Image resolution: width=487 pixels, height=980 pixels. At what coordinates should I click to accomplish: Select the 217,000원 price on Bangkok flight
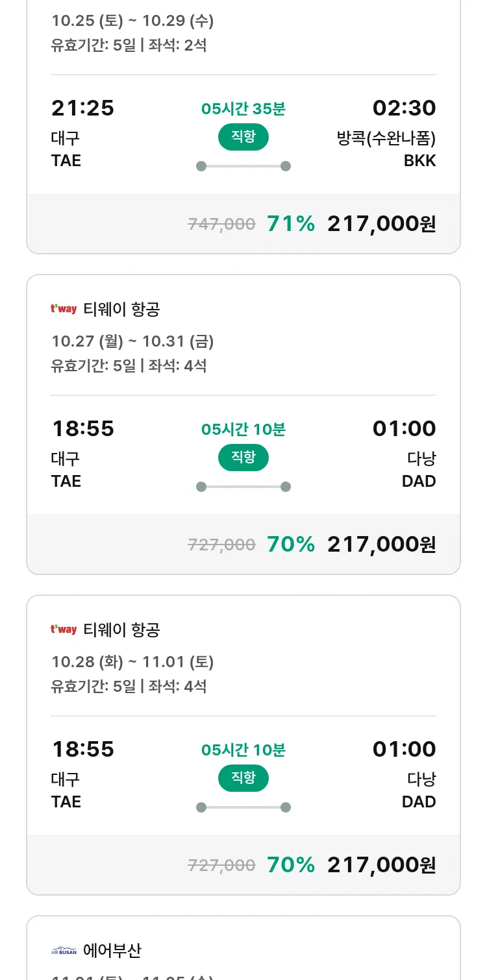pyautogui.click(x=381, y=224)
